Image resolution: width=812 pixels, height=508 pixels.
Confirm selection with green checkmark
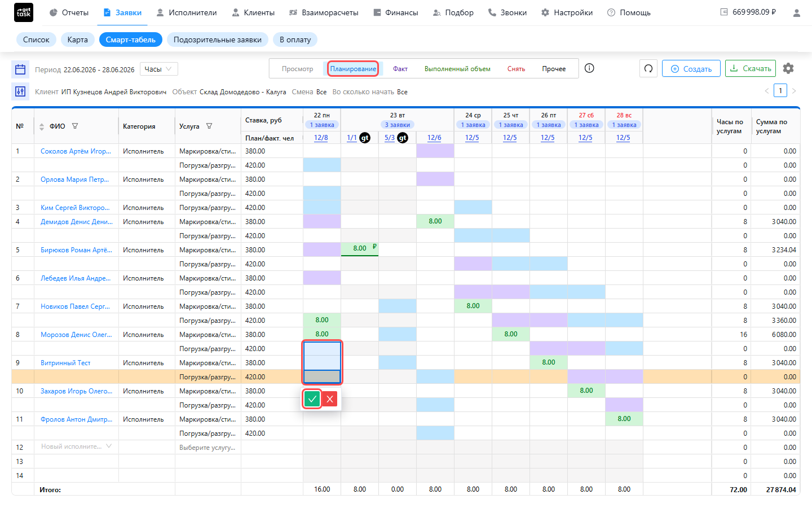pyautogui.click(x=312, y=399)
